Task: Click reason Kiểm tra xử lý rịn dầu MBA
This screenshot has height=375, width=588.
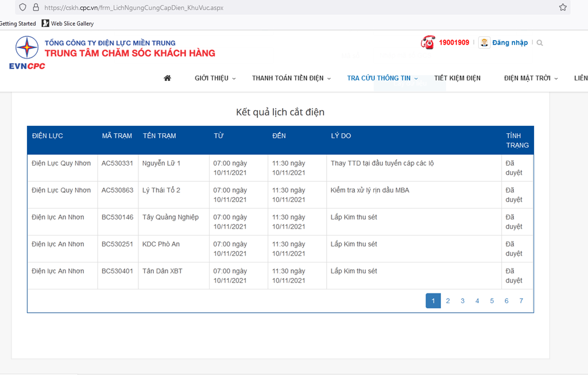Action: (x=370, y=190)
